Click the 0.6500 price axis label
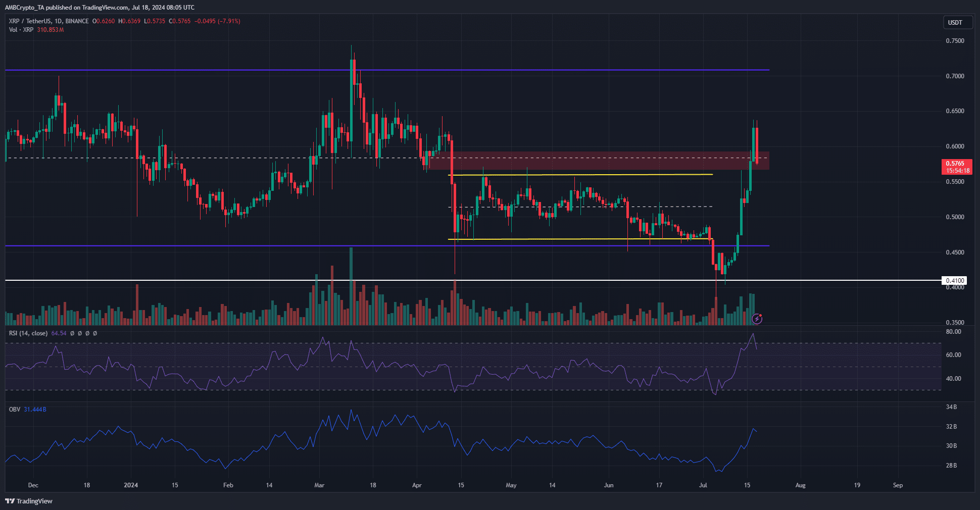Screen dimensions: 980x510 point(955,111)
